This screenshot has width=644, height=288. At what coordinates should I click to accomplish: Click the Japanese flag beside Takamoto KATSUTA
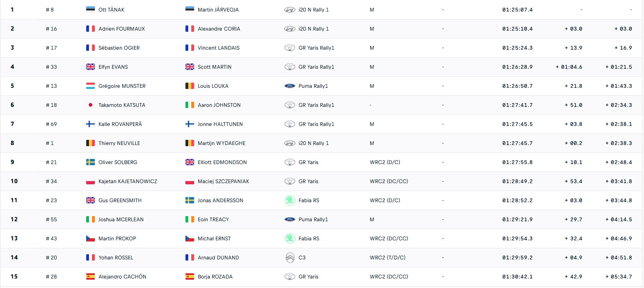(x=91, y=105)
